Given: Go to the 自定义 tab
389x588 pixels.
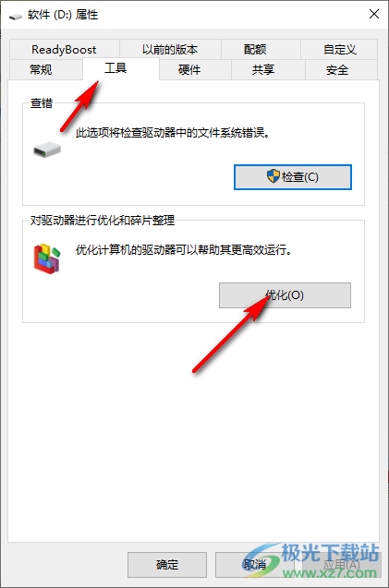Looking at the screenshot, I should [339, 50].
